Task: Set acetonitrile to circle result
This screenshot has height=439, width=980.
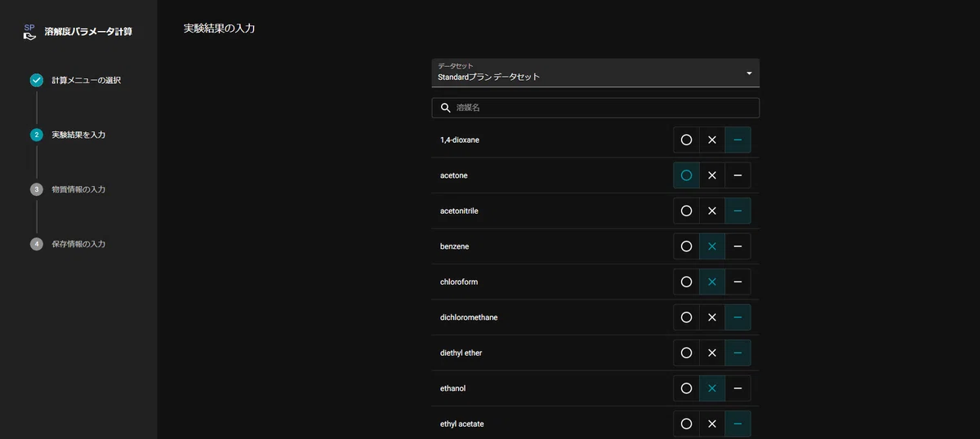Action: click(686, 211)
